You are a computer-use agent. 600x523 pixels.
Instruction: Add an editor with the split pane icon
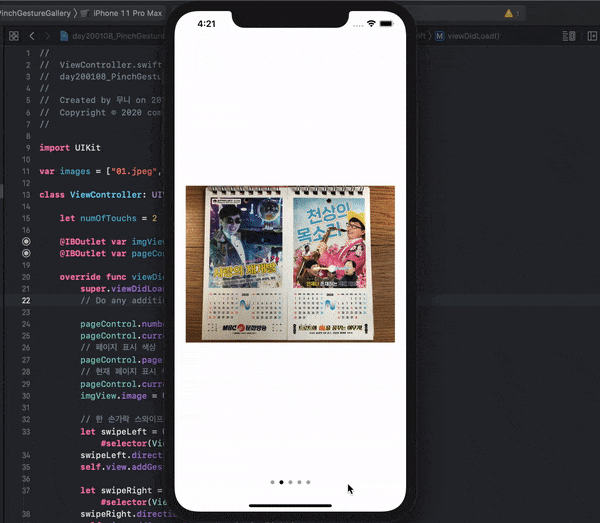click(592, 36)
